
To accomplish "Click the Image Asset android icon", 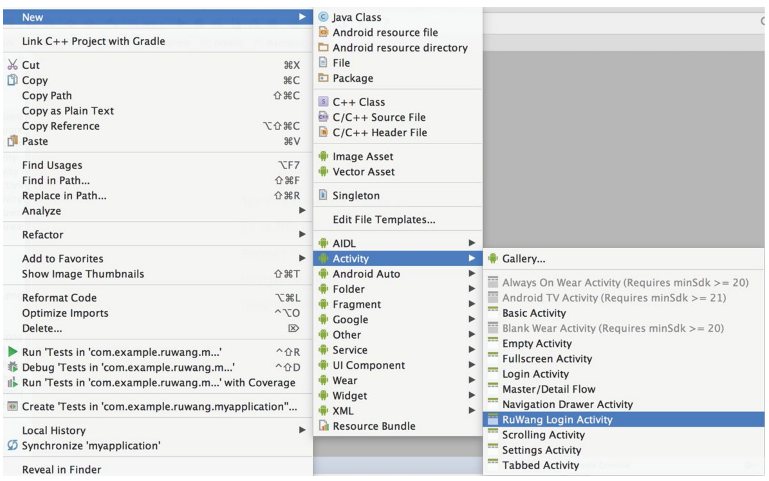I will 323,156.
